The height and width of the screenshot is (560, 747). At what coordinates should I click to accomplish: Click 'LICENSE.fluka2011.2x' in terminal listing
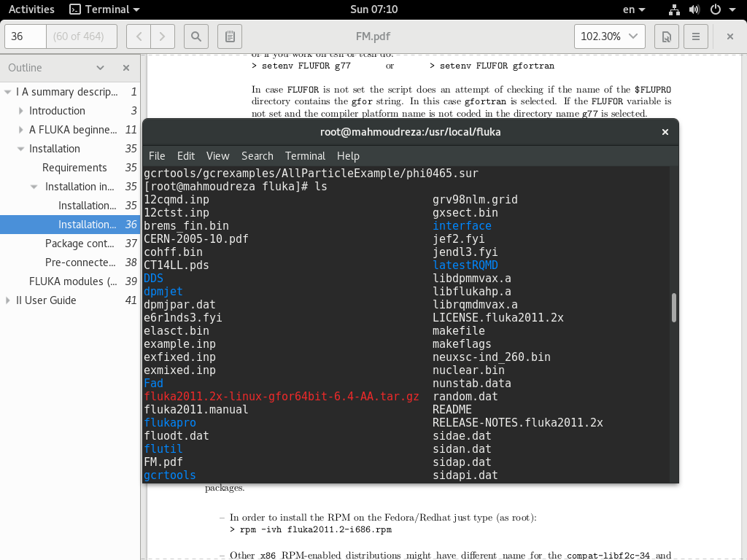[x=498, y=318]
